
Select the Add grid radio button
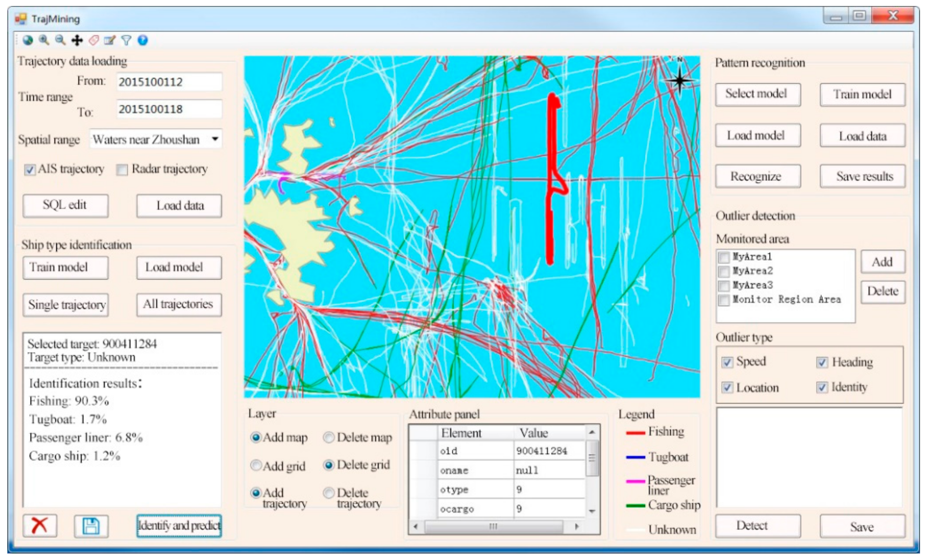[256, 465]
